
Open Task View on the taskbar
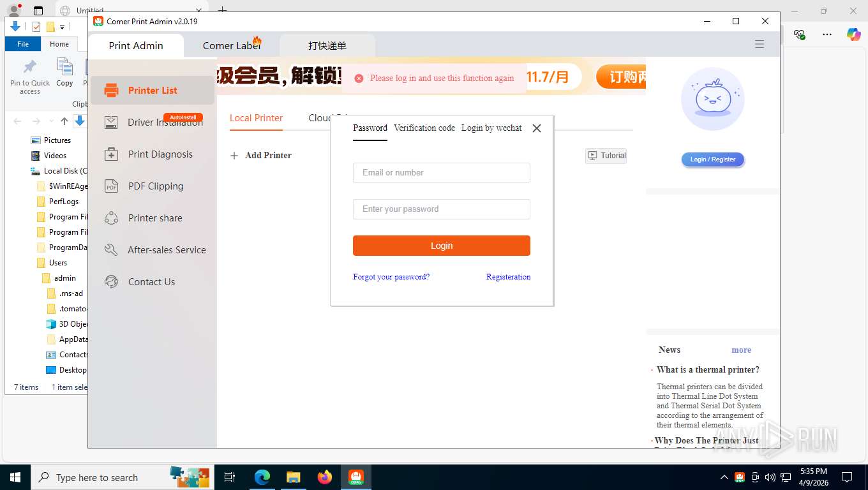(230, 477)
